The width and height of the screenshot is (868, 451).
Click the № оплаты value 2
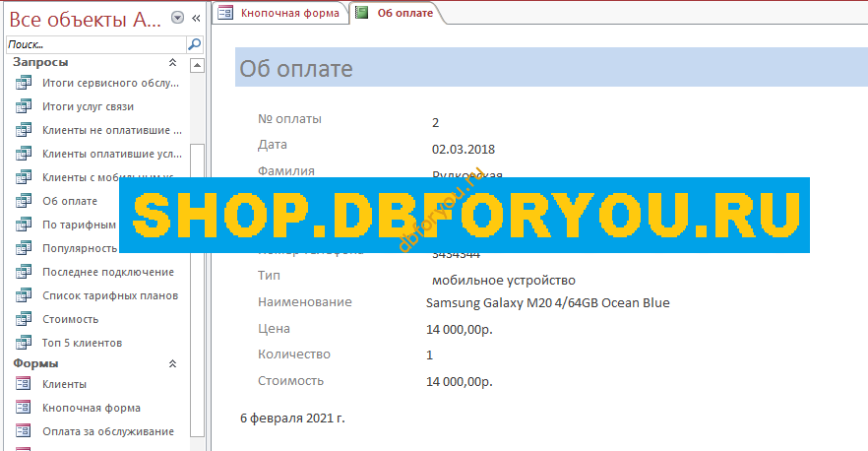pyautogui.click(x=436, y=122)
